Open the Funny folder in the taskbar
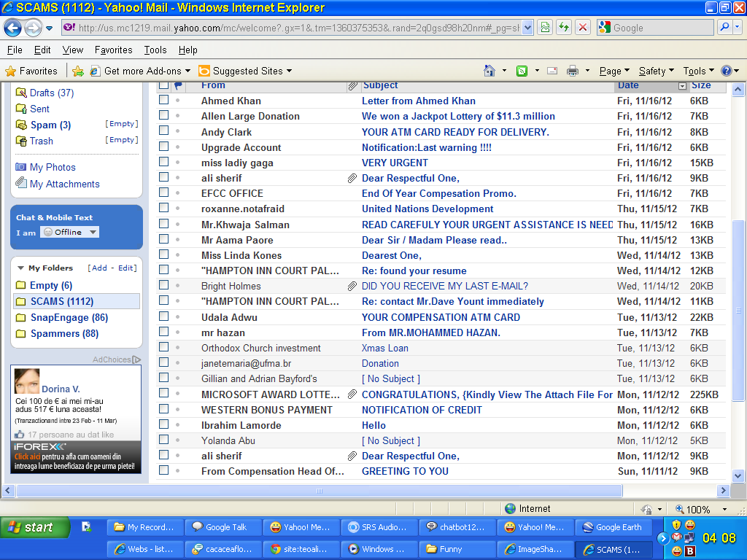Viewport: 747px width, 560px height. tap(457, 549)
